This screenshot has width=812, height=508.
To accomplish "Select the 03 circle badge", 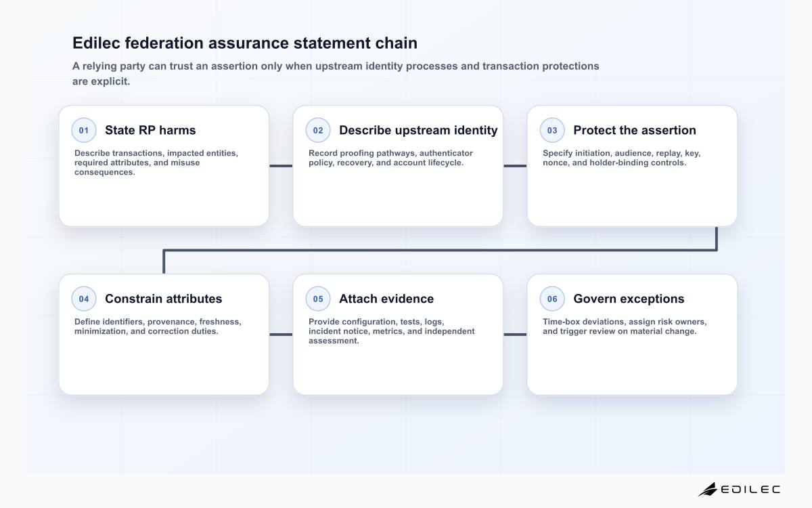I will coord(552,130).
